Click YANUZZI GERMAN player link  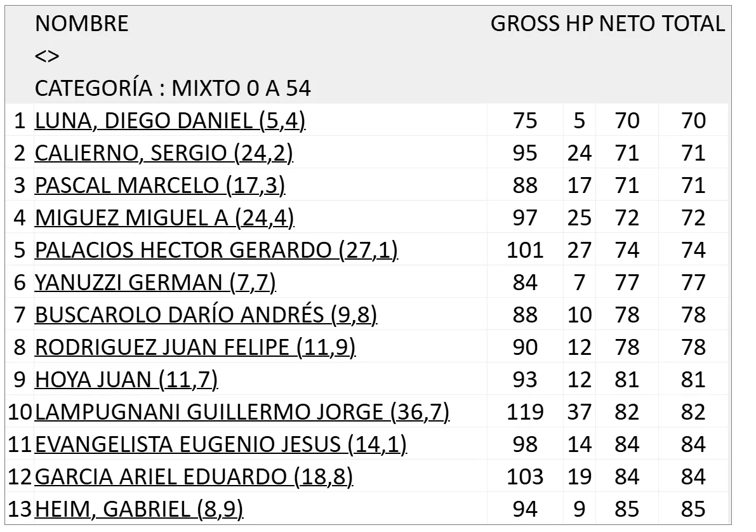coord(155,283)
